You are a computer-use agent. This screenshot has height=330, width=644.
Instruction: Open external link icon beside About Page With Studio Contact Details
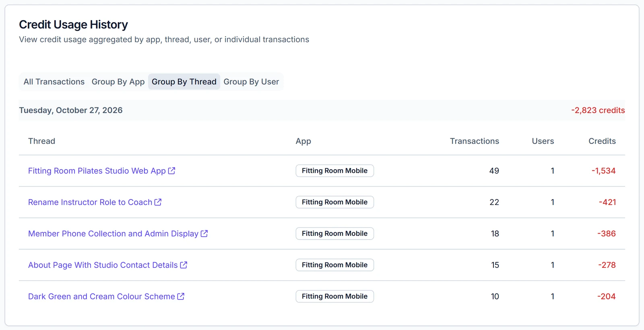(184, 265)
